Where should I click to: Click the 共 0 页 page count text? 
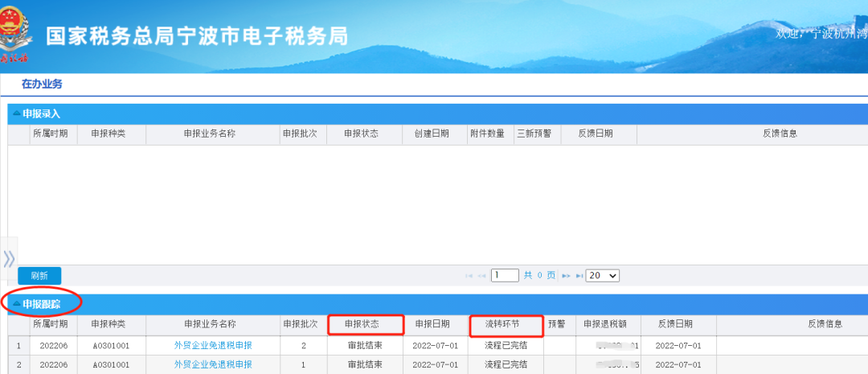[x=540, y=275]
